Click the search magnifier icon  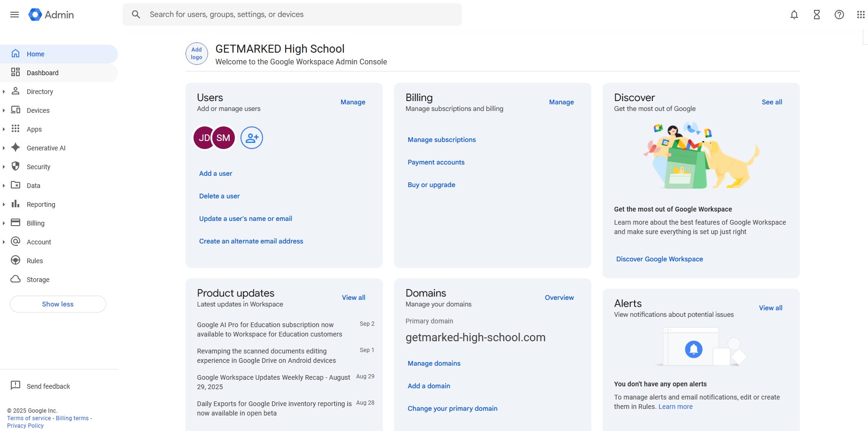(136, 15)
